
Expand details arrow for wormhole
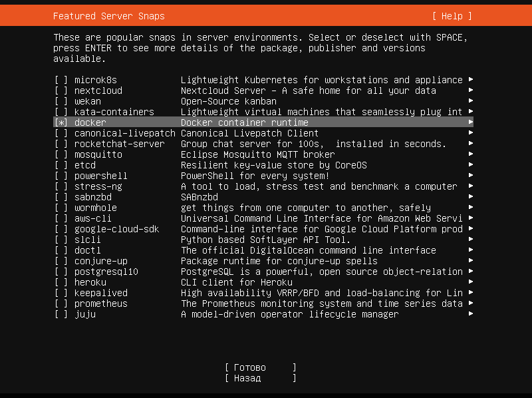[x=471, y=207]
